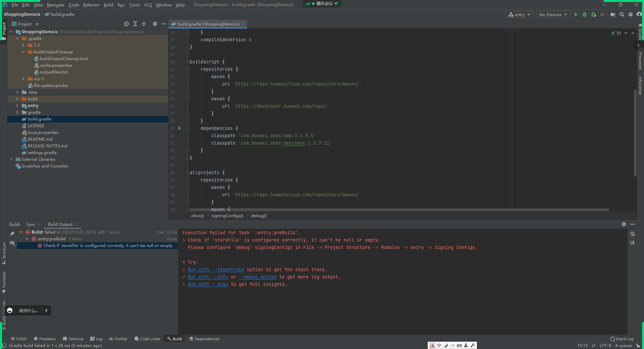Open Build panel settings gear
Viewport: 644px width, 349px height.
click(624, 224)
